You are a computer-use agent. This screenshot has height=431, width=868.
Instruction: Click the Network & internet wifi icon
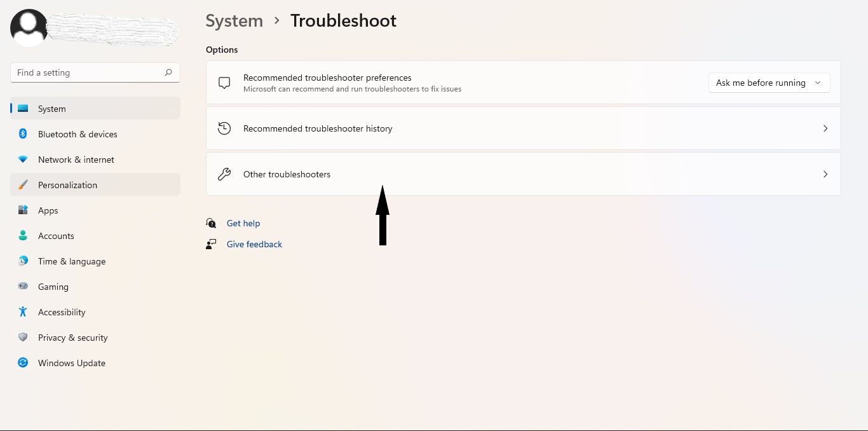pos(23,160)
